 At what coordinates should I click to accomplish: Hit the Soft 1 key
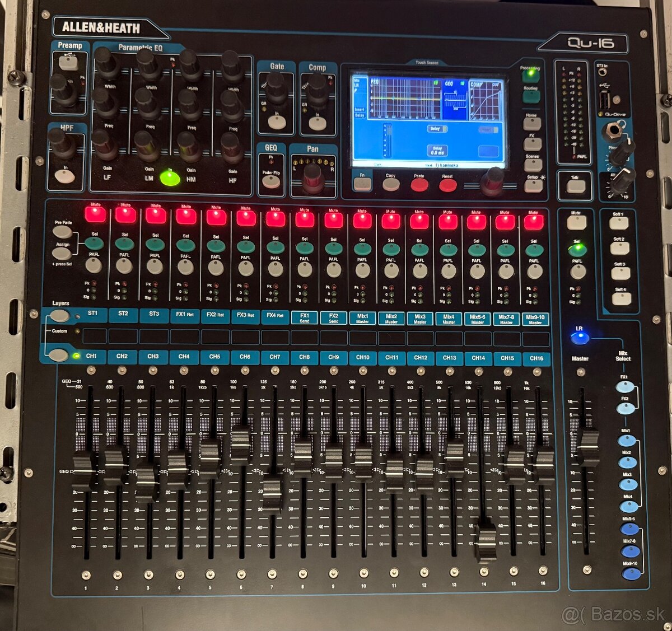pyautogui.click(x=619, y=223)
